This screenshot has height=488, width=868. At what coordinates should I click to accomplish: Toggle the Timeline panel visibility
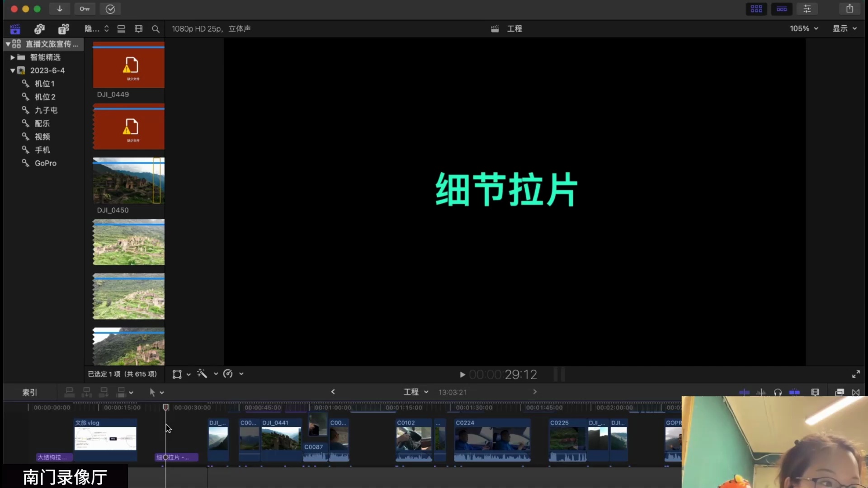click(x=782, y=9)
